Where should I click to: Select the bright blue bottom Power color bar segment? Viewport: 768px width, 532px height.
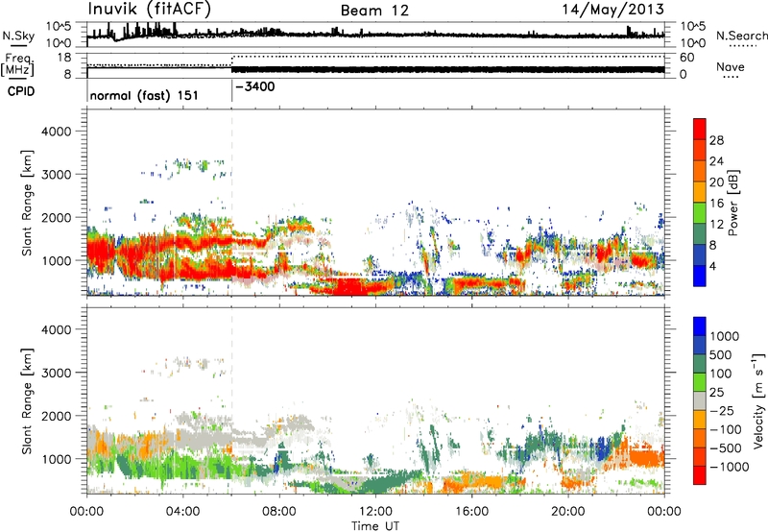[x=700, y=276]
